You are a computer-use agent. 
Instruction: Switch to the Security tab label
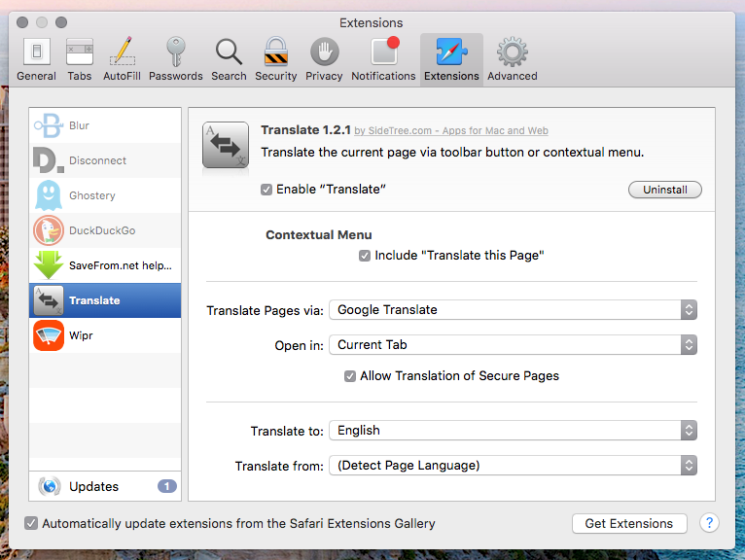(x=276, y=76)
